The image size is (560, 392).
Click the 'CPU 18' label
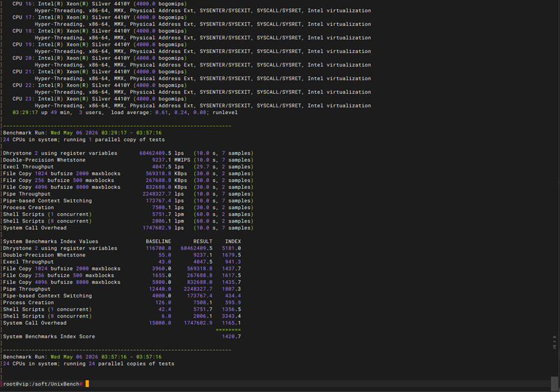(22, 30)
